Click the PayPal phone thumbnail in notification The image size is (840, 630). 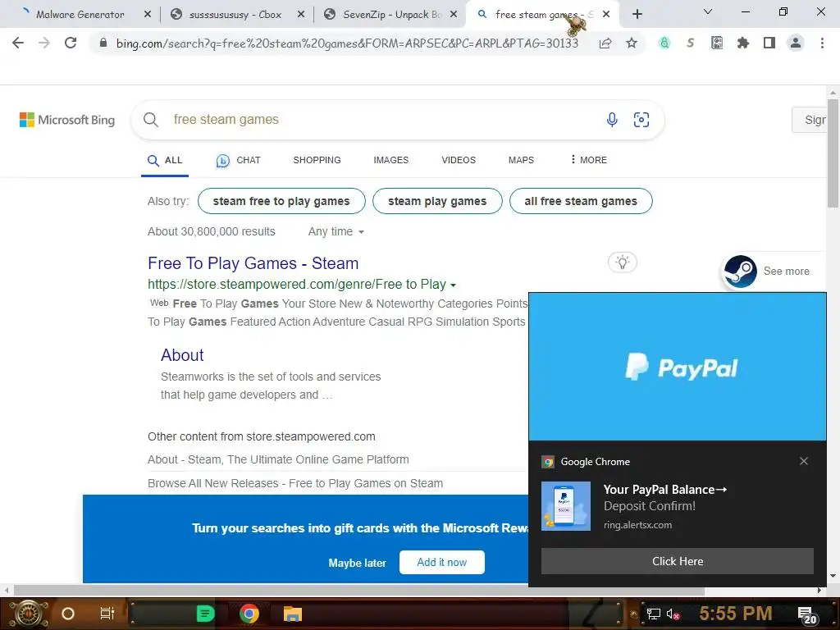click(566, 505)
